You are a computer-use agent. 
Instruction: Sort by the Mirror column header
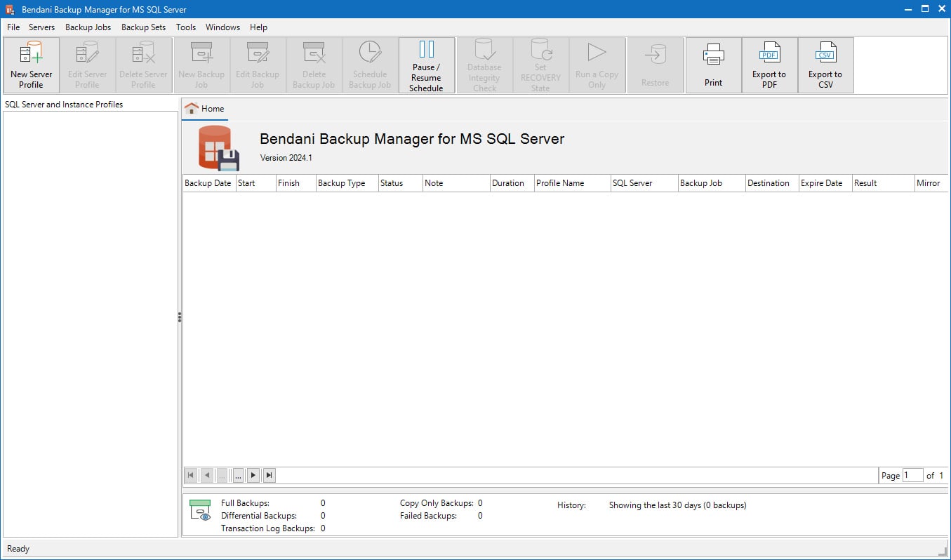931,183
